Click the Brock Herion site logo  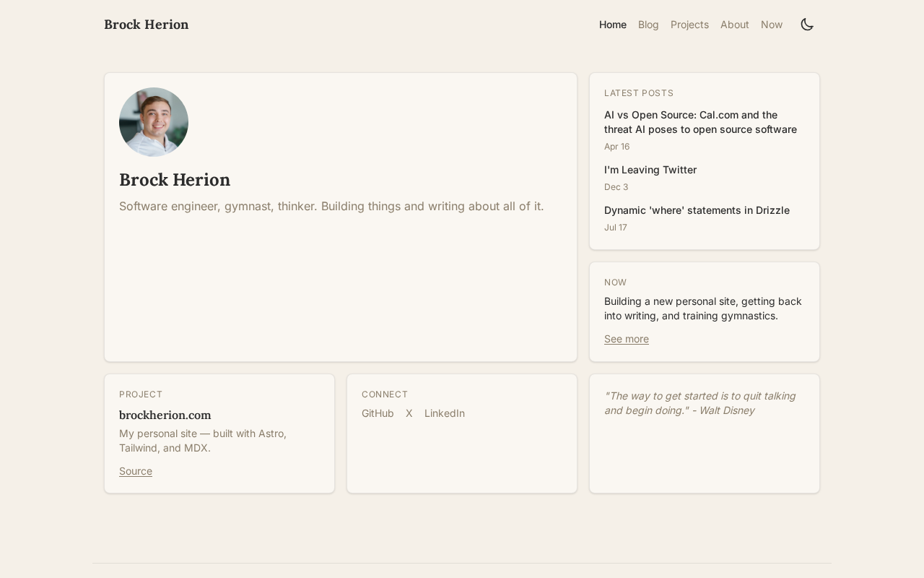coord(147,25)
